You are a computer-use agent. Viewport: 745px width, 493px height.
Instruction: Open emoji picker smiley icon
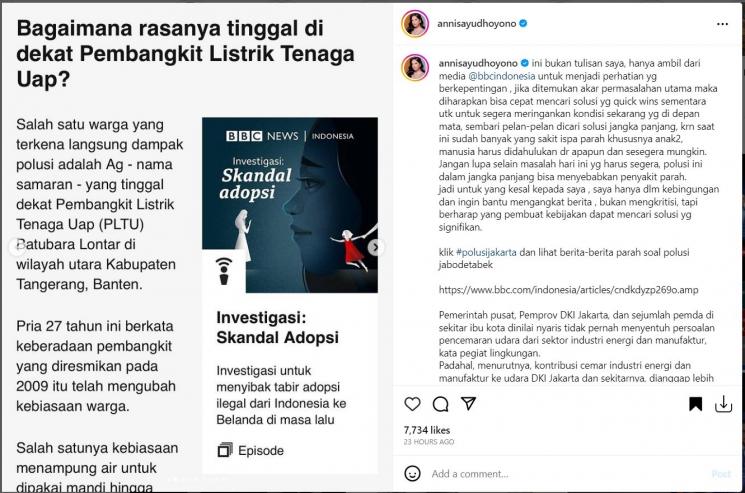point(412,474)
